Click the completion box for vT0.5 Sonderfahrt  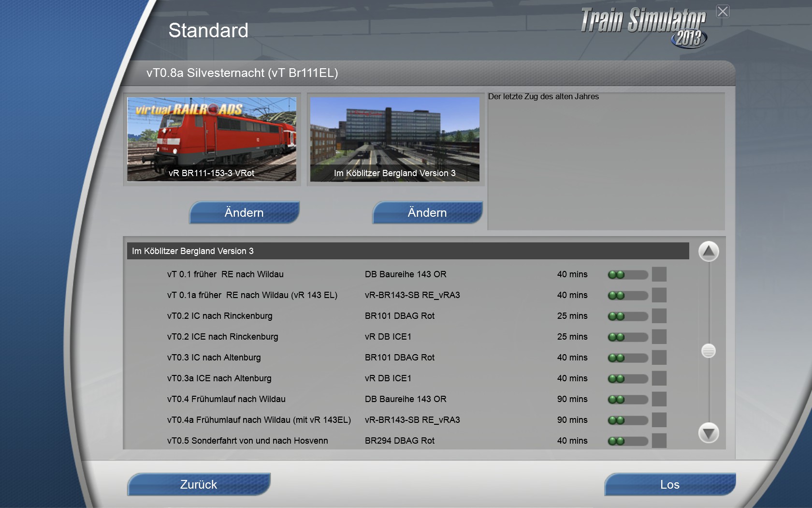click(x=659, y=441)
